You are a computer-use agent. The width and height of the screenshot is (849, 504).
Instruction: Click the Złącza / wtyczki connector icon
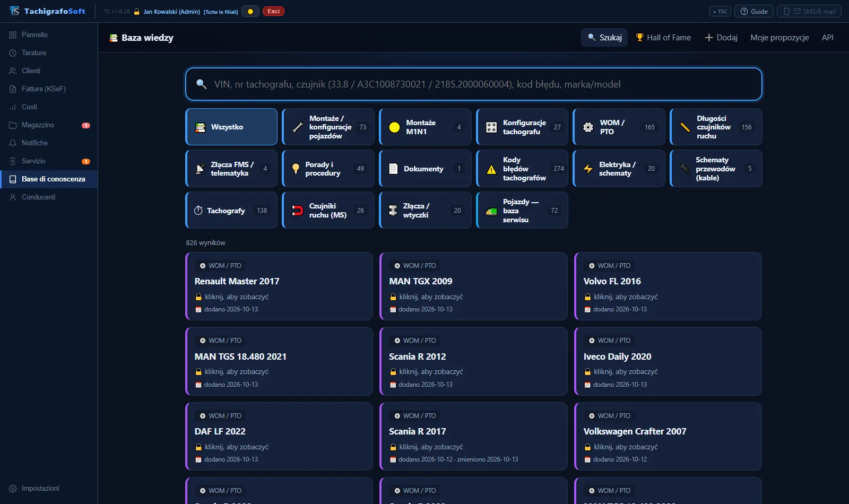click(x=393, y=211)
